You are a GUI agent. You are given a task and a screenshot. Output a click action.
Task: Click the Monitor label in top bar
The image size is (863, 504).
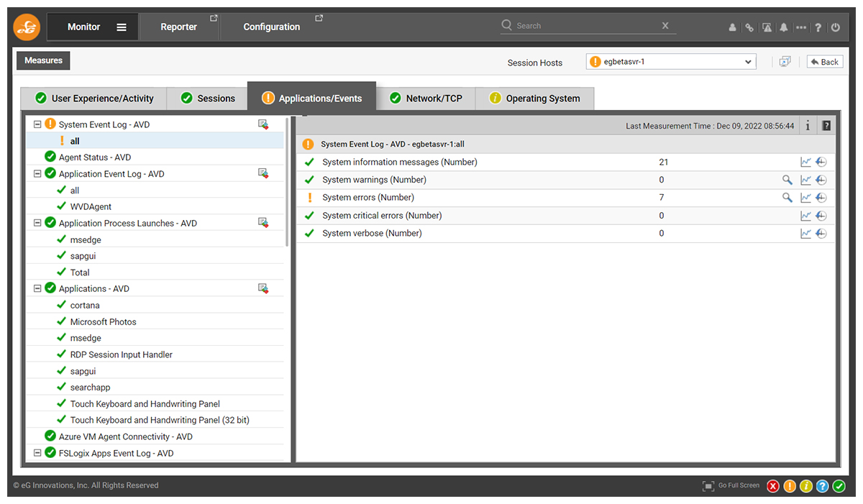pos(84,27)
